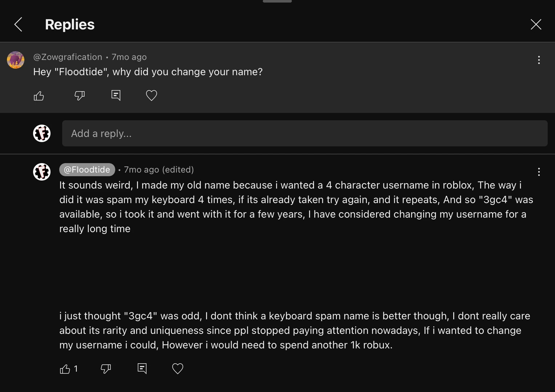This screenshot has height=392, width=555.
Task: Click reply icon under Floodtide's reply
Action: (x=142, y=369)
